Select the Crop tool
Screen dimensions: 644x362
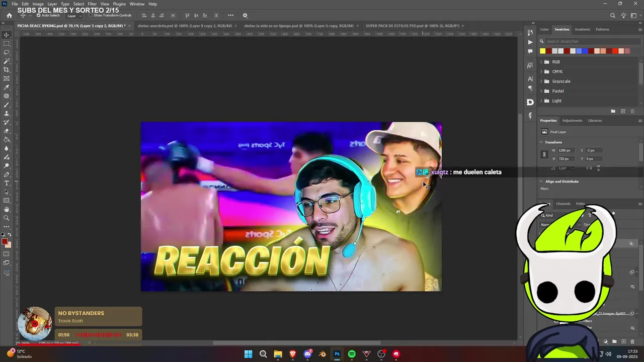7,70
